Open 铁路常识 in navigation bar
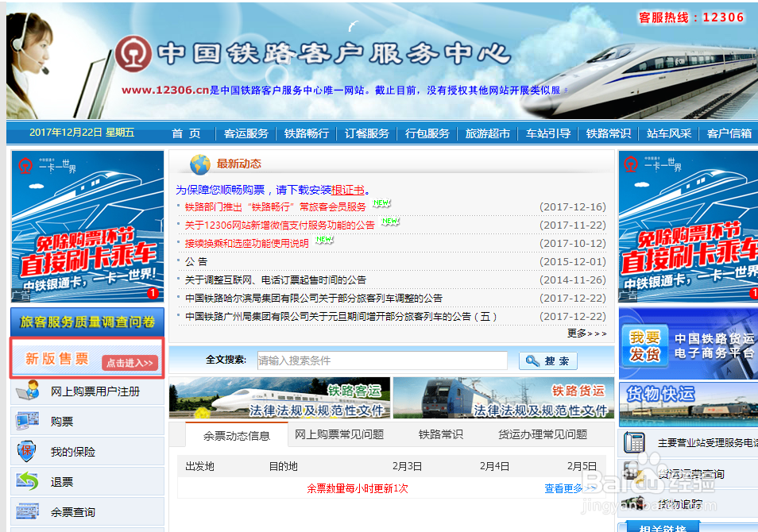 [x=609, y=133]
